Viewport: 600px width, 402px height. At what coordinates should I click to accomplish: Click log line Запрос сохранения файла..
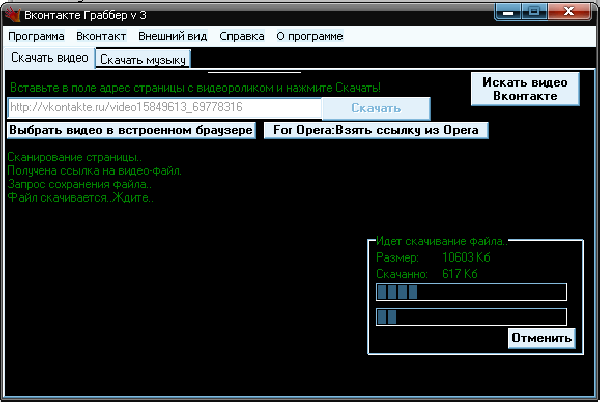point(80,184)
